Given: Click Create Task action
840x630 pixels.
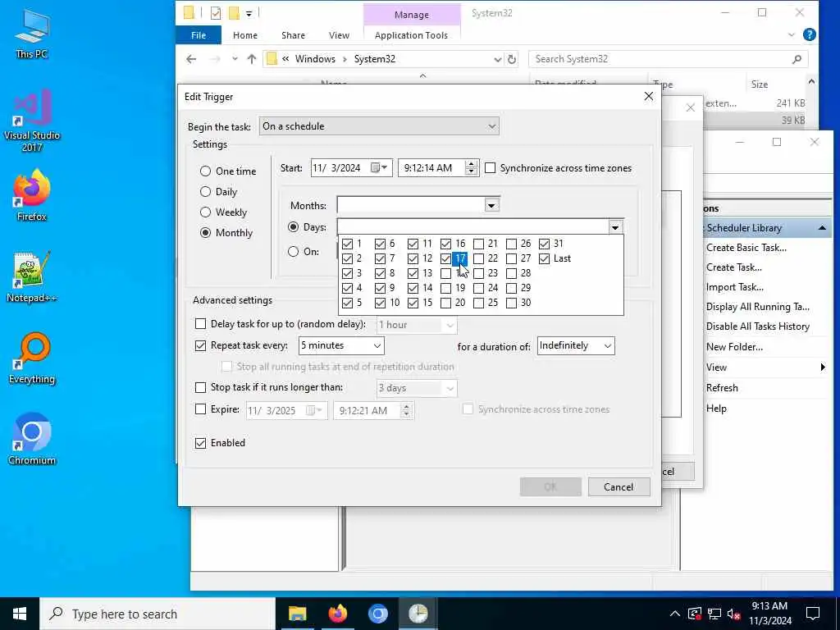Looking at the screenshot, I should (733, 267).
